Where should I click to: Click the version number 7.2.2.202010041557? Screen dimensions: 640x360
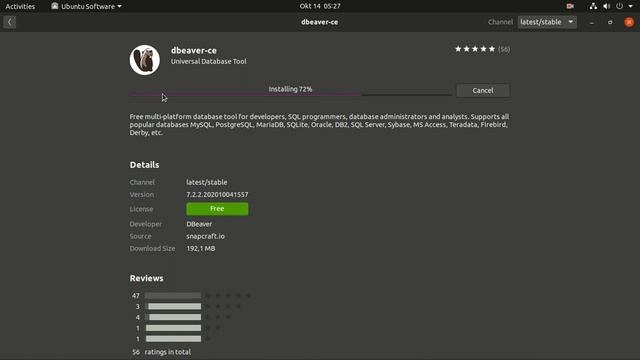coord(217,195)
